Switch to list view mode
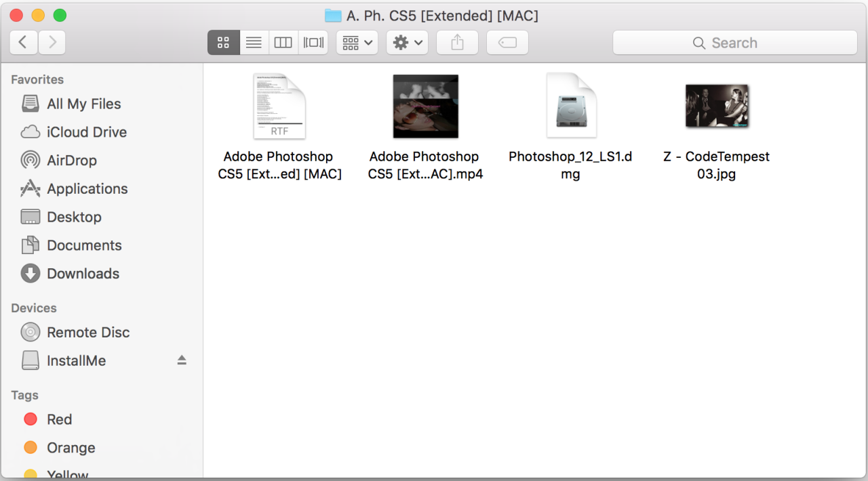The height and width of the screenshot is (481, 868). click(254, 43)
